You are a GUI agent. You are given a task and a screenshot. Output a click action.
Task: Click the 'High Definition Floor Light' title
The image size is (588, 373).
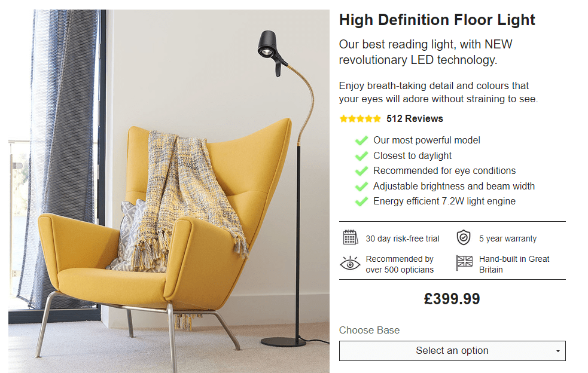click(437, 20)
